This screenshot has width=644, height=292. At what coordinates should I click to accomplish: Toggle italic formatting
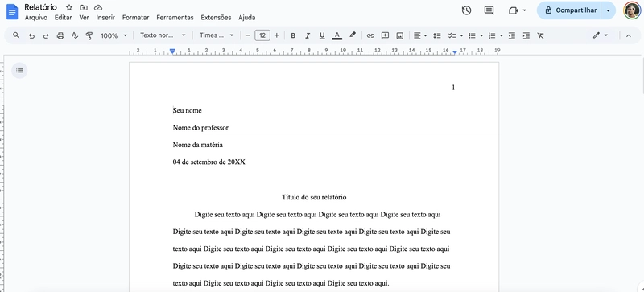308,35
